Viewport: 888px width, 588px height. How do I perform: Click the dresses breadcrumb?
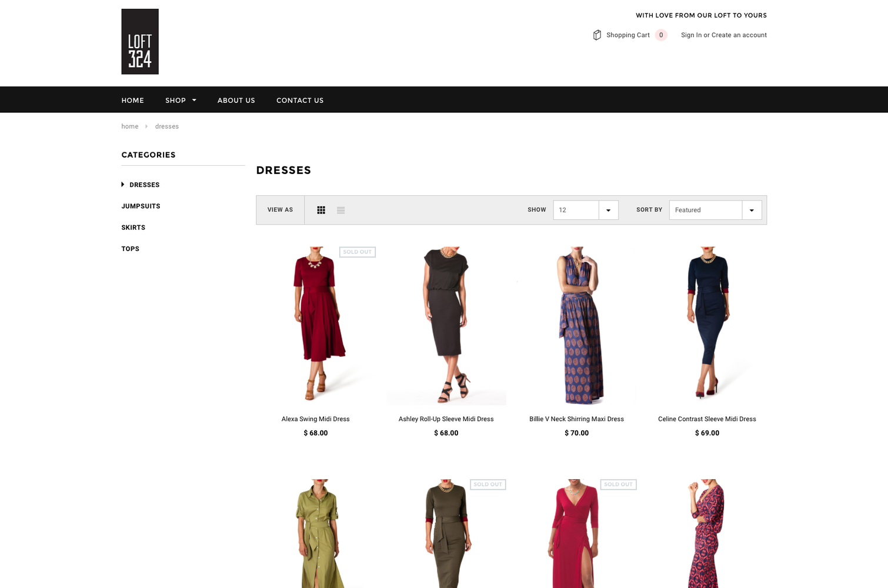tap(167, 126)
